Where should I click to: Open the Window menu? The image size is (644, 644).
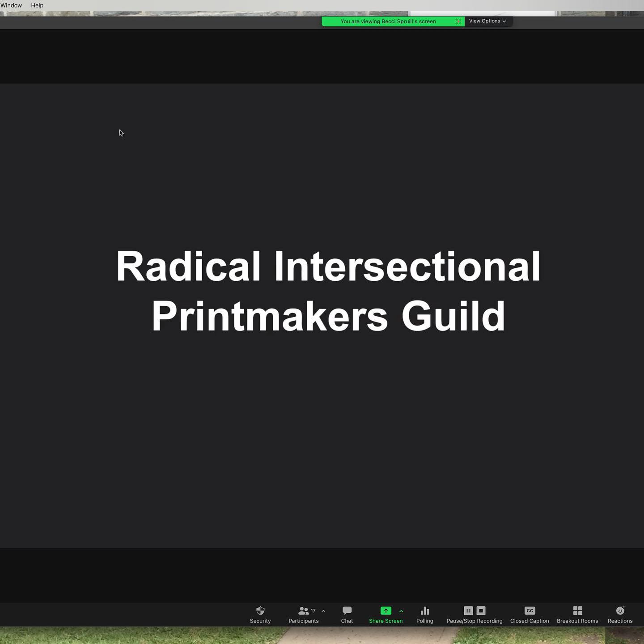pos(11,5)
